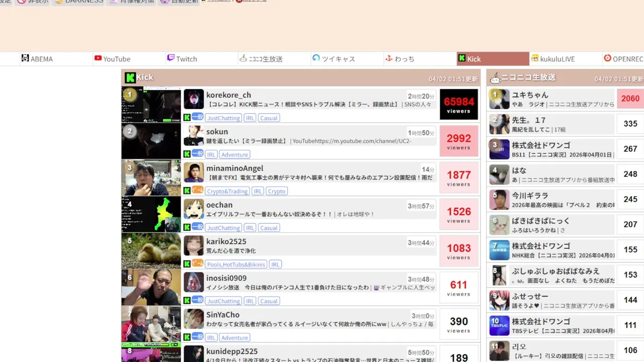
Task: Open minaminoAngel's profile avatar
Action: [194, 172]
